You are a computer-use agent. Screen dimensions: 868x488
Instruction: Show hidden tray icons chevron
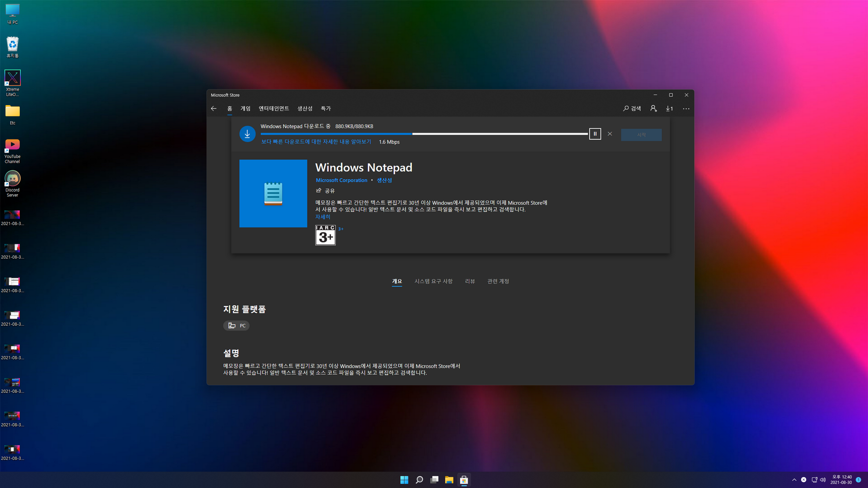click(x=794, y=480)
